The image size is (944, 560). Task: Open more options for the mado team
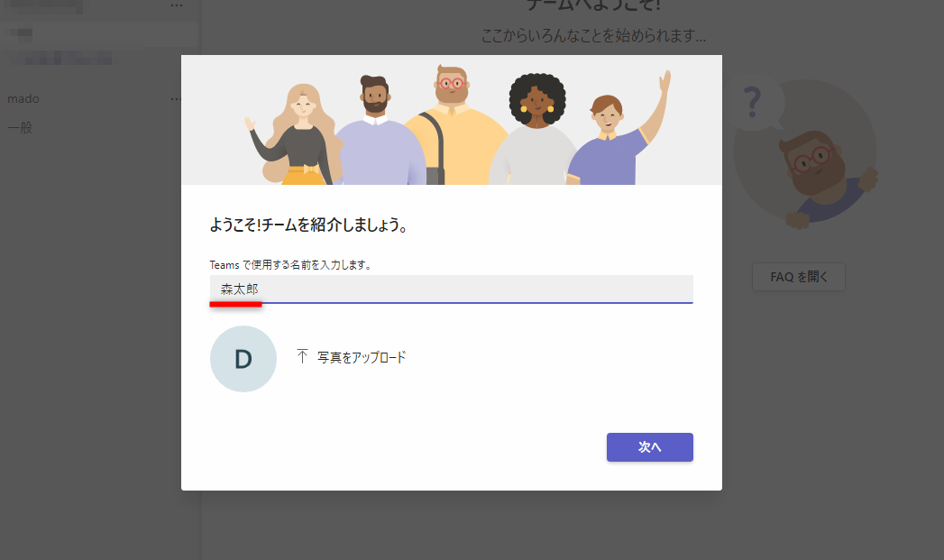click(x=175, y=98)
